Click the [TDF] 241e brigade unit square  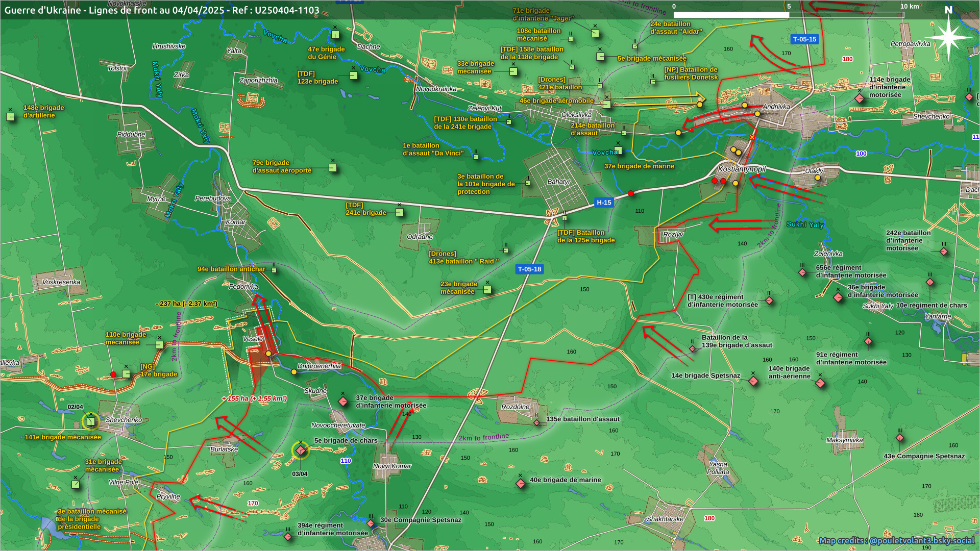pyautogui.click(x=400, y=212)
